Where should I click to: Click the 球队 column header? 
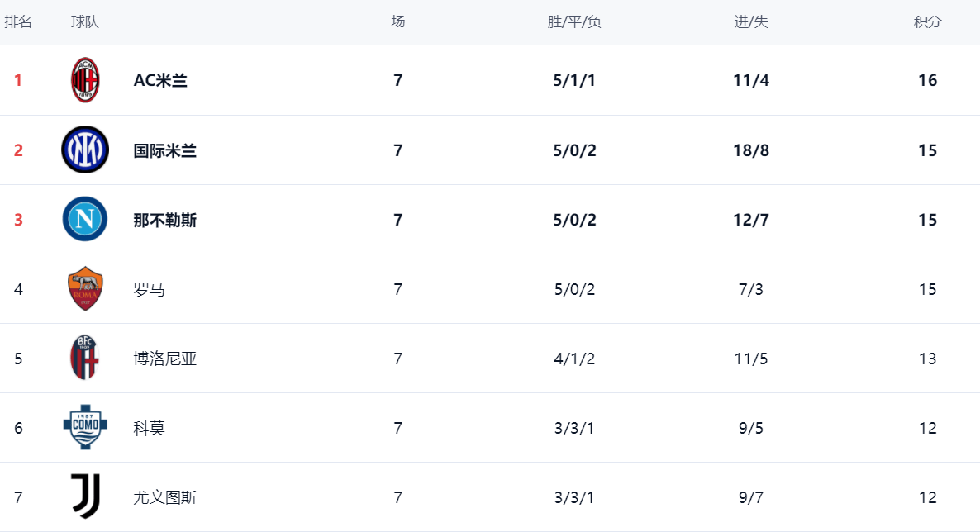[85, 22]
